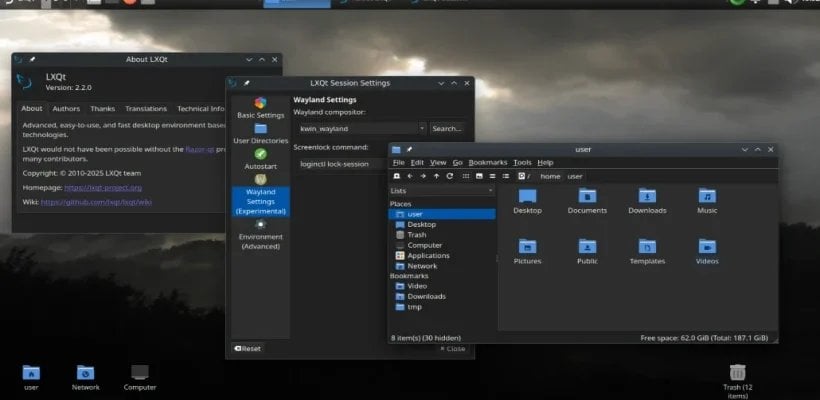
Task: Switch to Thanks tab in About LXQt
Action: click(102, 109)
